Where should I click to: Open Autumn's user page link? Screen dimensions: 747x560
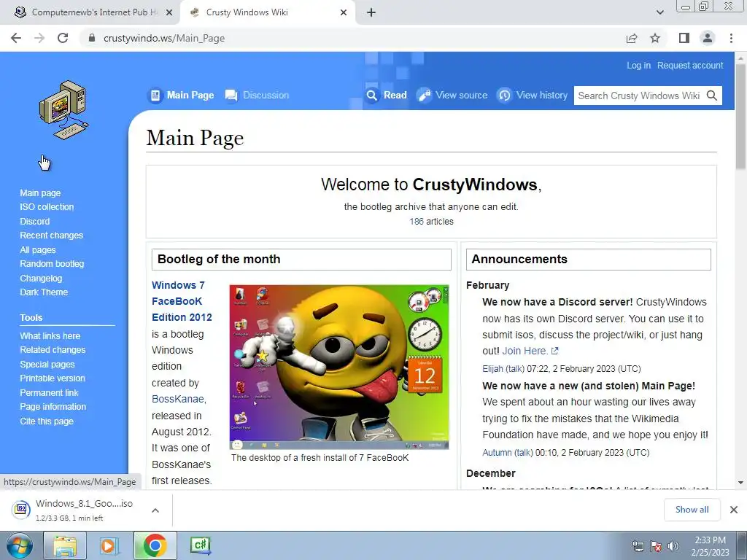pos(497,452)
